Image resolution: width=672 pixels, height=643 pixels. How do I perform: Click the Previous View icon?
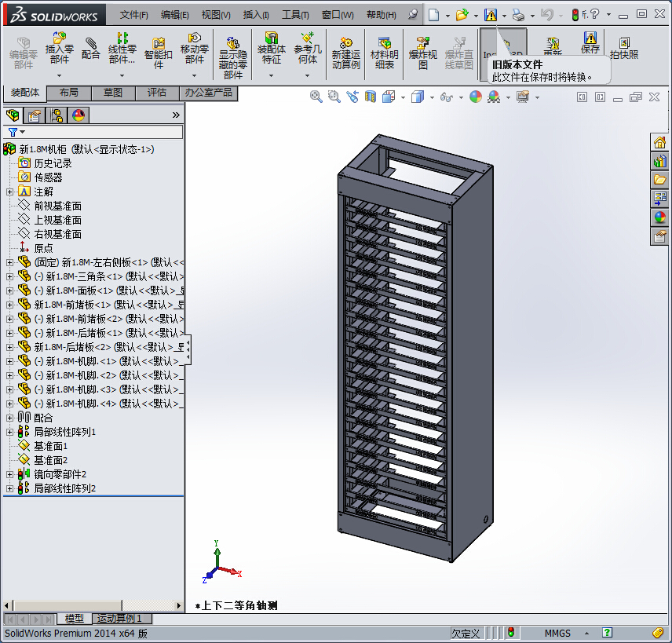(352, 97)
